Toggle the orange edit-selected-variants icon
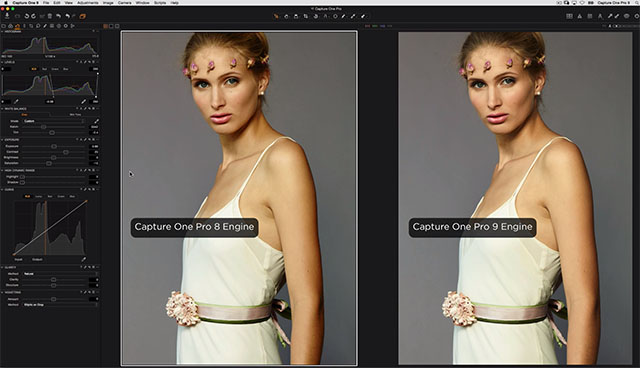 coord(82,16)
